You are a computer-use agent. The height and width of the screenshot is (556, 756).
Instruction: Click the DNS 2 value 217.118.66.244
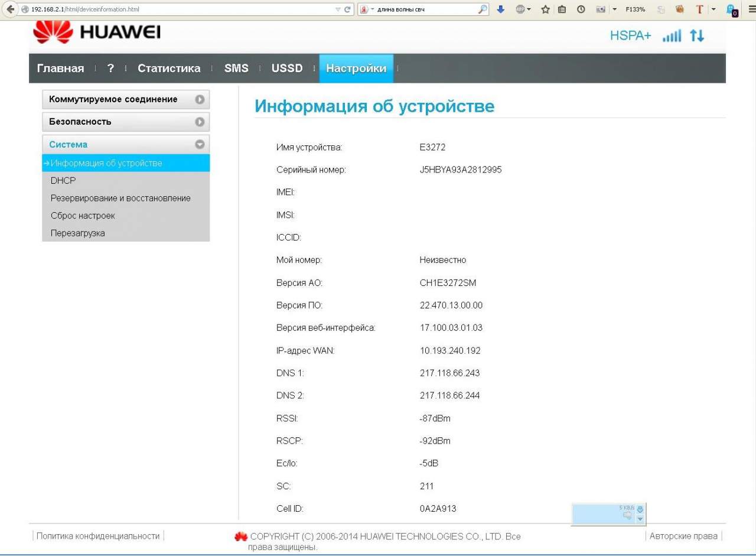pos(450,396)
